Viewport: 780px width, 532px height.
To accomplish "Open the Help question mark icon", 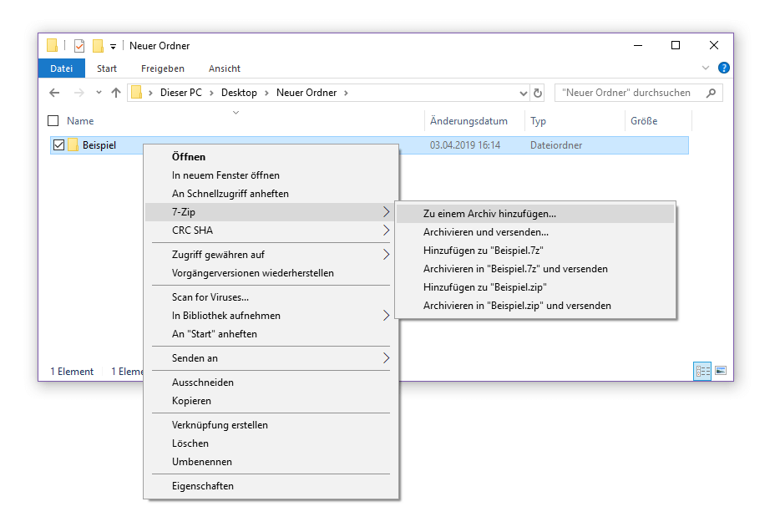I will 724,68.
